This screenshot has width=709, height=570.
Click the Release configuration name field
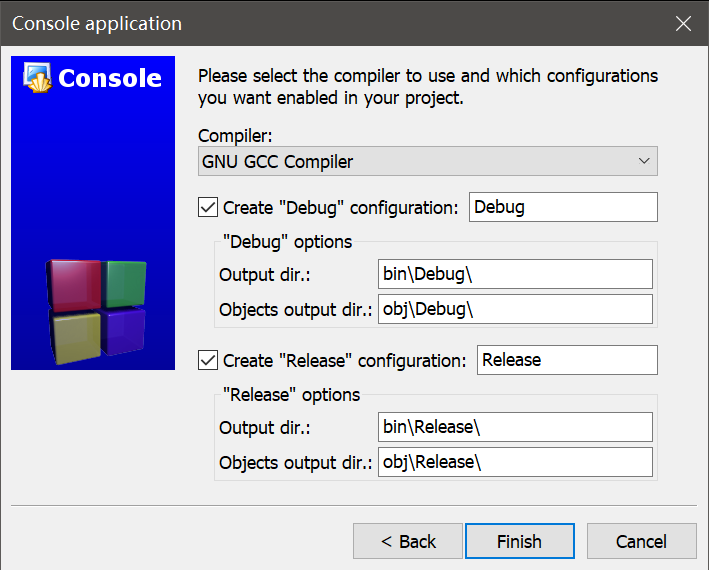[x=567, y=360]
